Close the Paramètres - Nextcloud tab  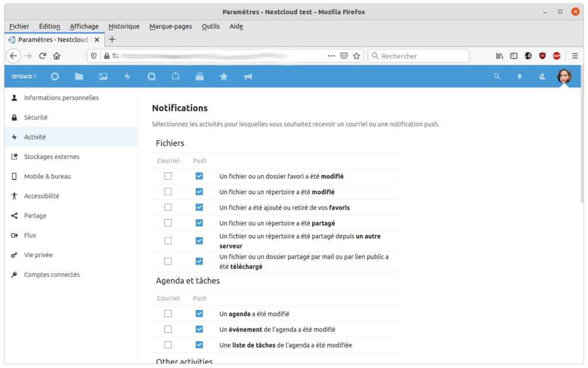(97, 40)
